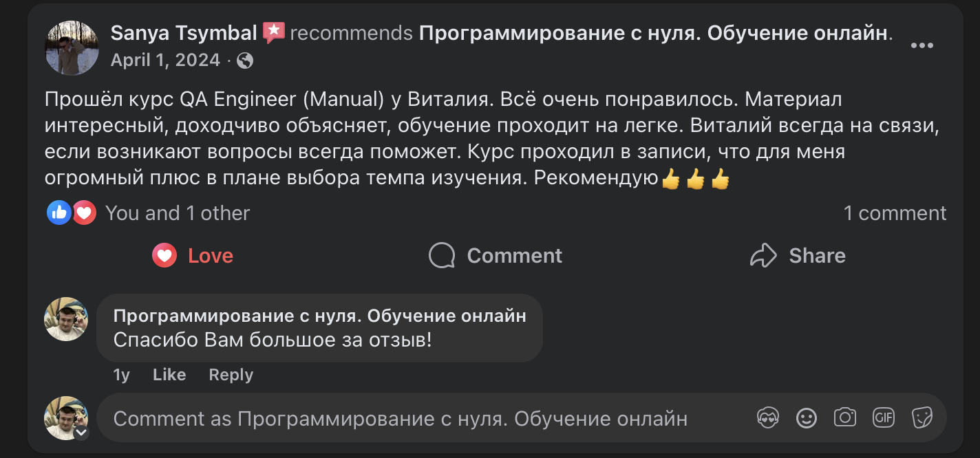
Task: Open Sanya Tsymbal's profile
Action: tap(182, 32)
